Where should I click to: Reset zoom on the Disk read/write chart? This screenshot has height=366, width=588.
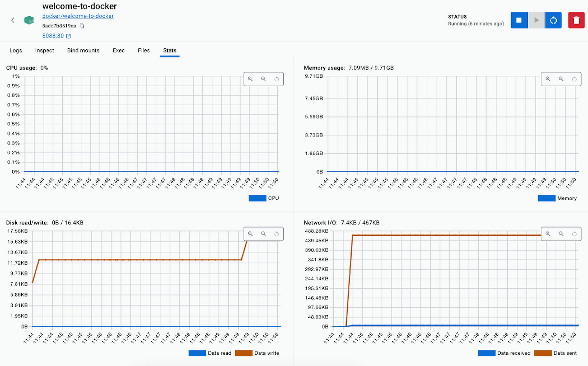(x=277, y=234)
